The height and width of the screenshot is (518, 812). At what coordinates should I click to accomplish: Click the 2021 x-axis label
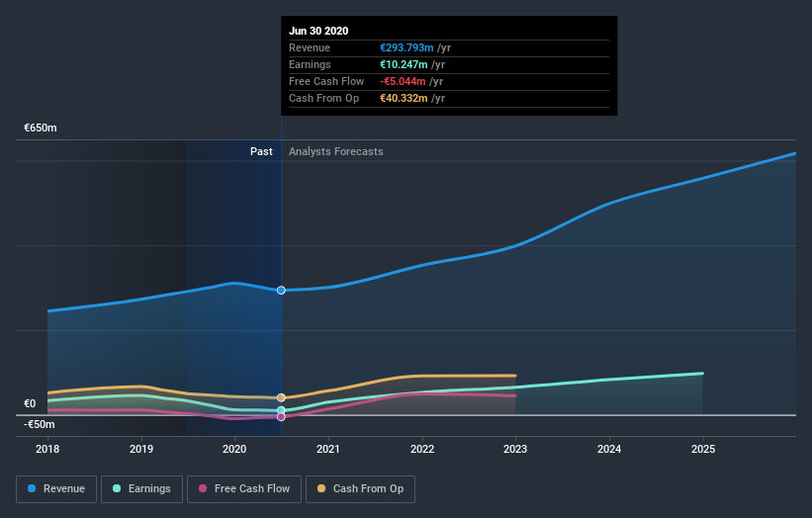coord(328,449)
